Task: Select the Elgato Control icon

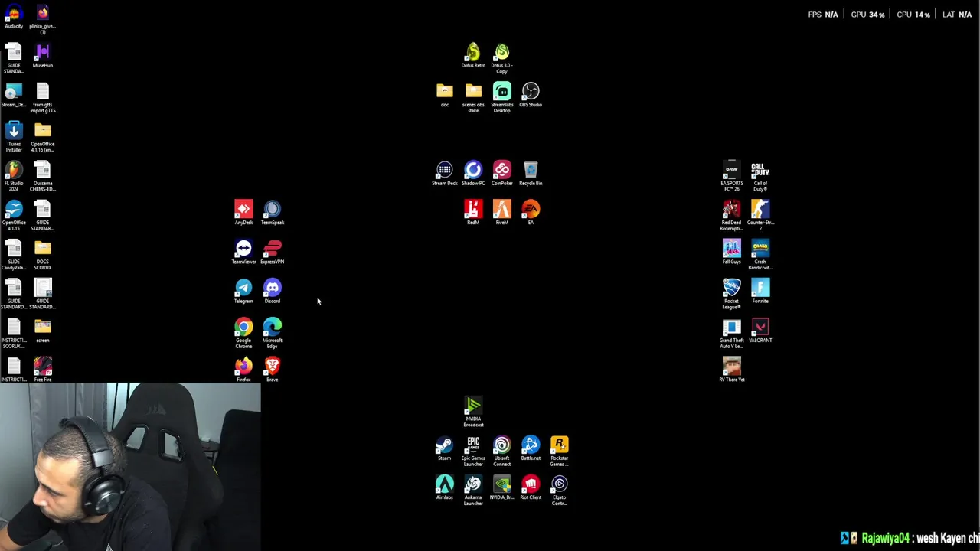Action: 560,491
